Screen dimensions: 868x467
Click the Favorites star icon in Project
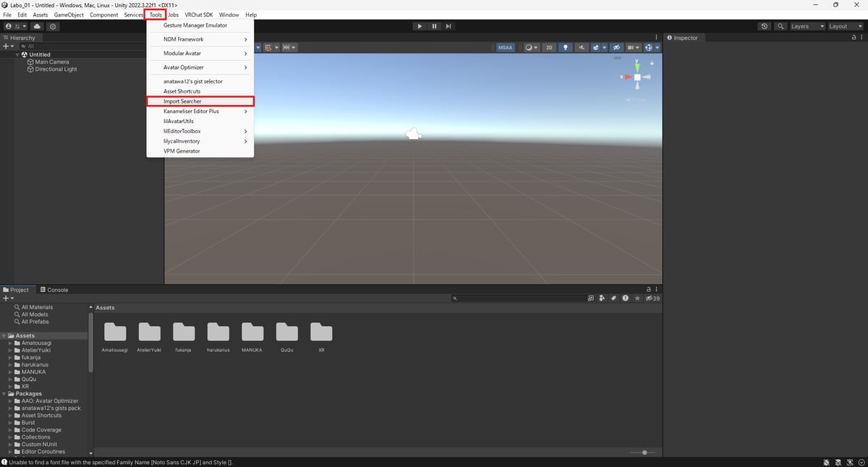point(637,298)
